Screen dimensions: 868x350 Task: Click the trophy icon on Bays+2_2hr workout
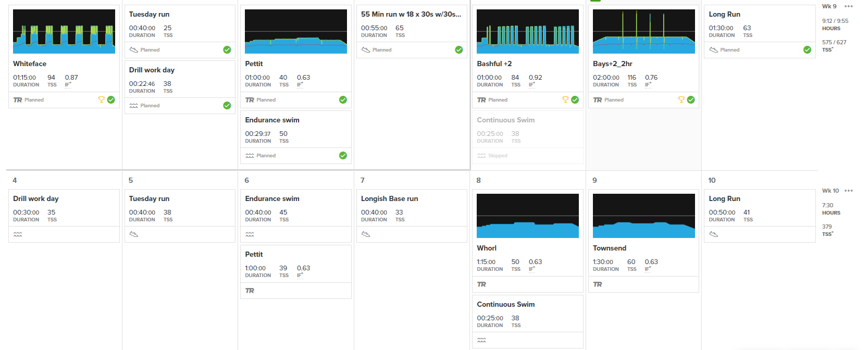click(681, 99)
